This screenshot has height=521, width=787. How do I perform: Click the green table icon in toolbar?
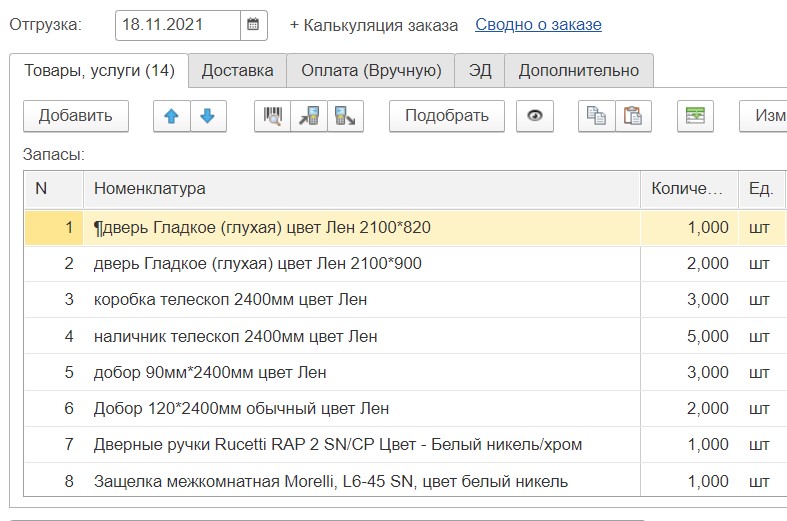694,116
